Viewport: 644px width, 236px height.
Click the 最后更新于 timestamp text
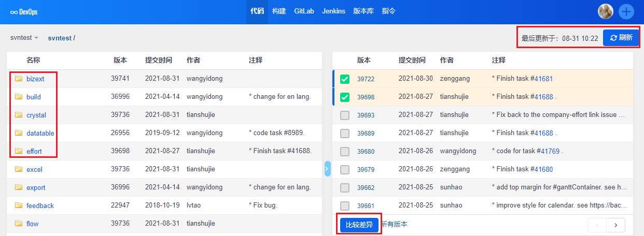pyautogui.click(x=559, y=38)
